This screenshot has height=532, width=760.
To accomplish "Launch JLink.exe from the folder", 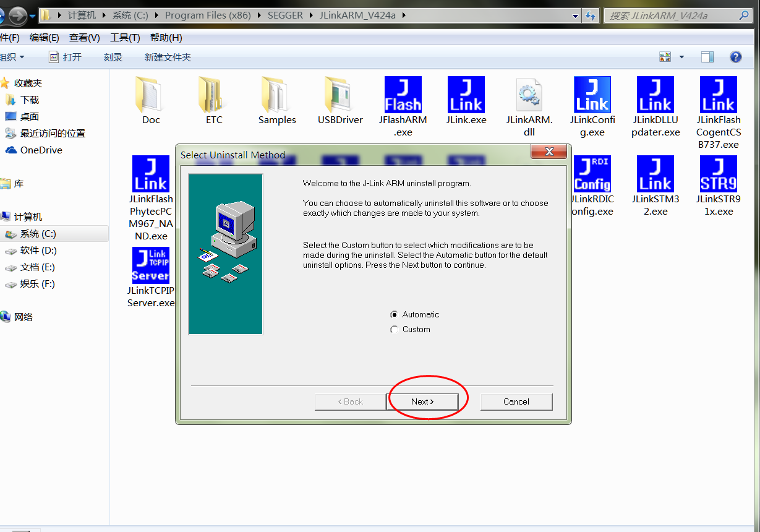I will [466, 96].
